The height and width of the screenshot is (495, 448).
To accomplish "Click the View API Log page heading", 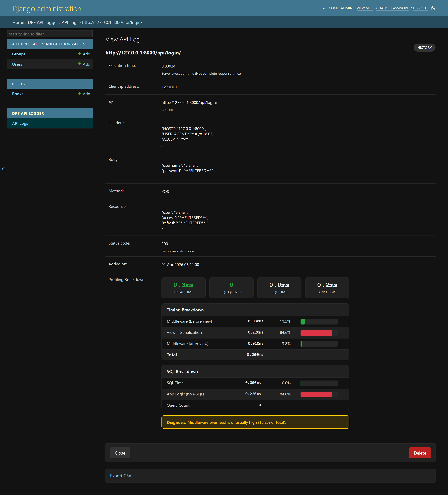I will pos(122,39).
